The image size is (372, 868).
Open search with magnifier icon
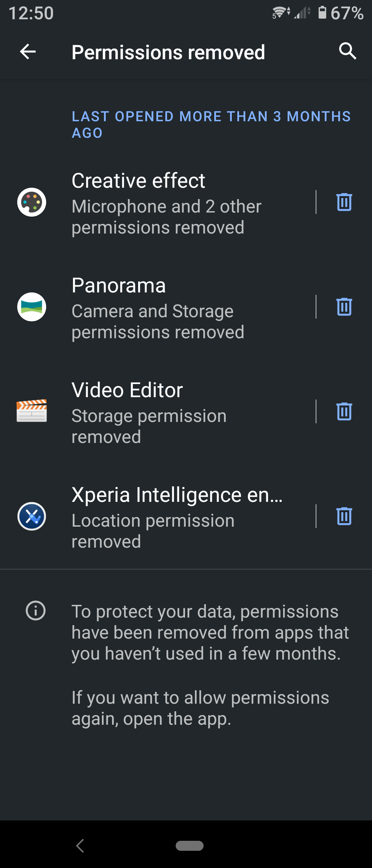pyautogui.click(x=347, y=51)
